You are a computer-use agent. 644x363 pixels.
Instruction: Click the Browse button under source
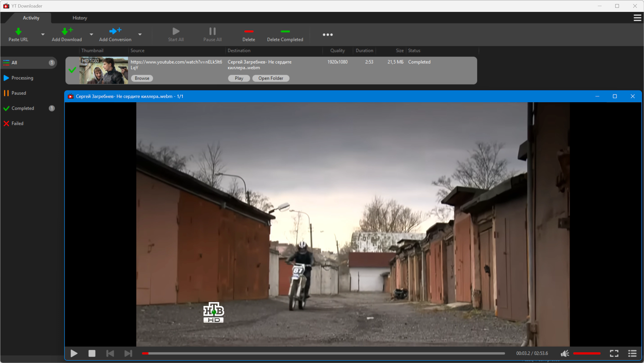[x=142, y=78]
